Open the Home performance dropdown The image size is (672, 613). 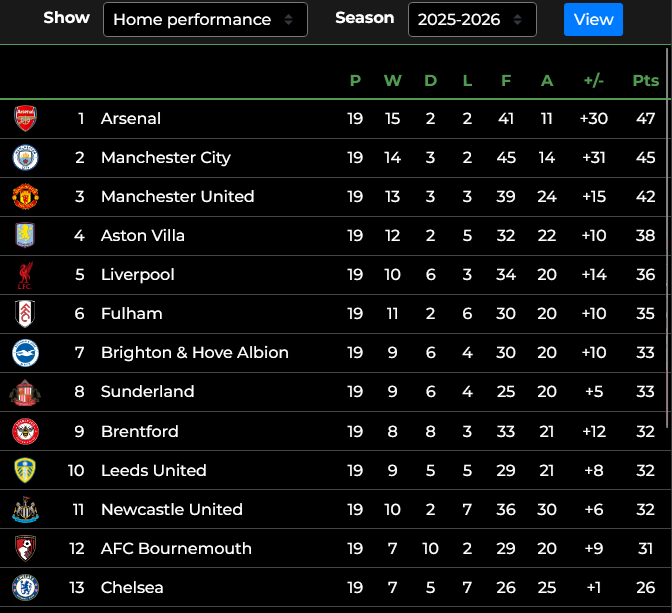(x=205, y=20)
